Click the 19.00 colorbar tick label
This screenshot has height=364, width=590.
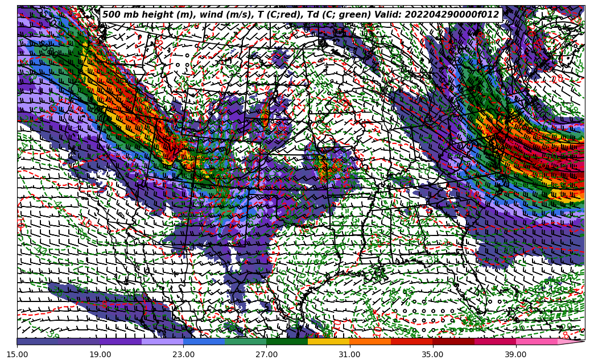point(100,354)
